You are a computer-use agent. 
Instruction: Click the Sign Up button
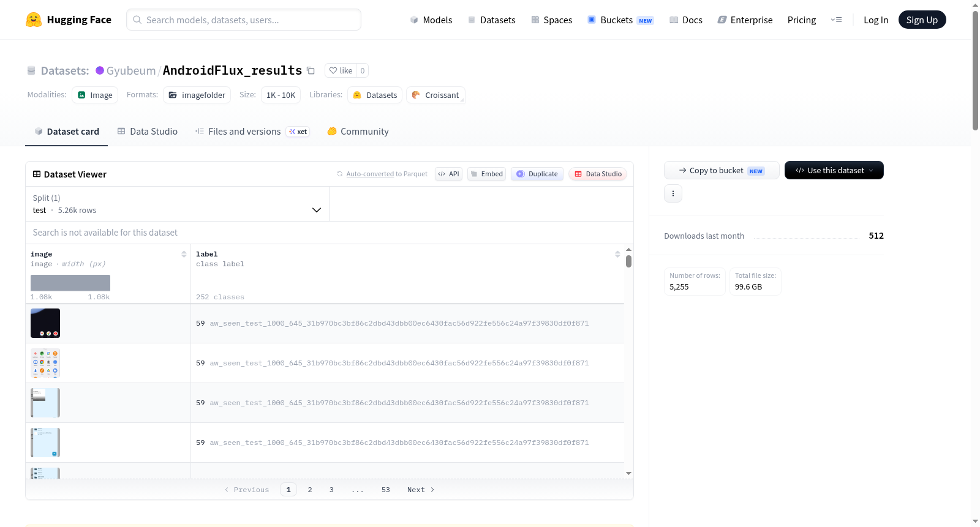click(x=922, y=20)
